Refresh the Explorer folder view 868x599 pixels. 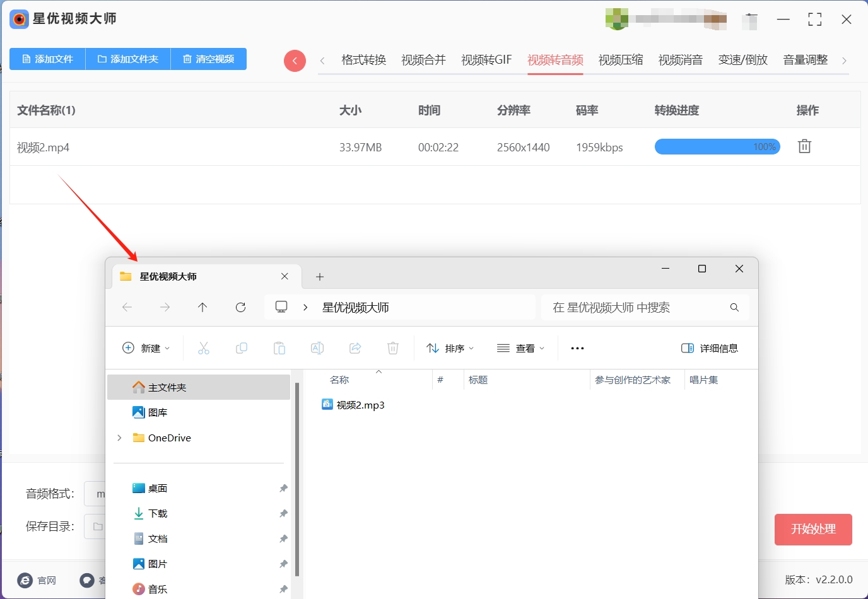(240, 307)
